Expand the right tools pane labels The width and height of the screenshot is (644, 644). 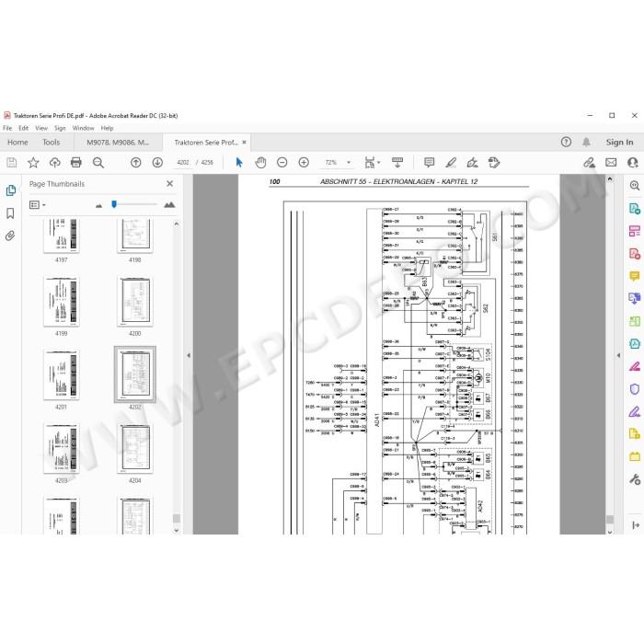(x=636, y=525)
